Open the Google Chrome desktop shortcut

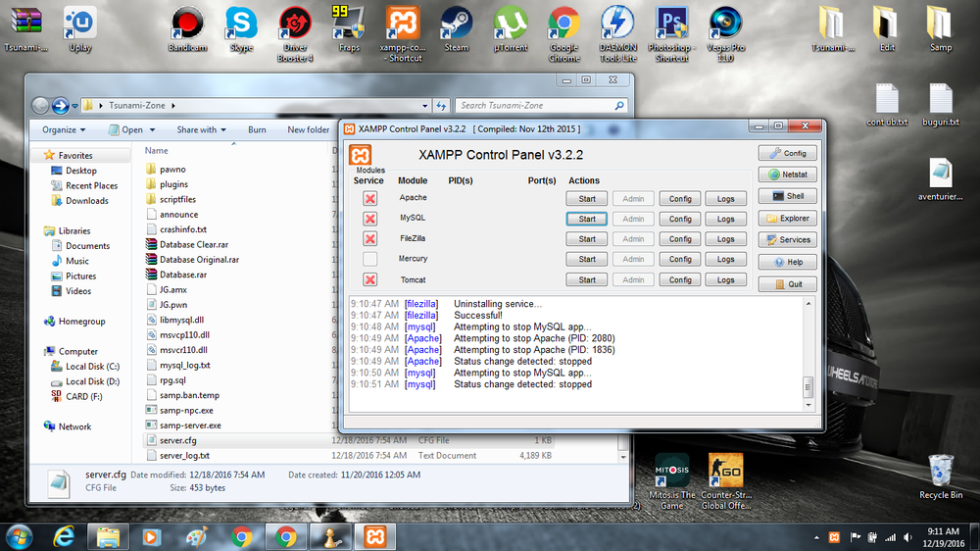click(x=564, y=33)
